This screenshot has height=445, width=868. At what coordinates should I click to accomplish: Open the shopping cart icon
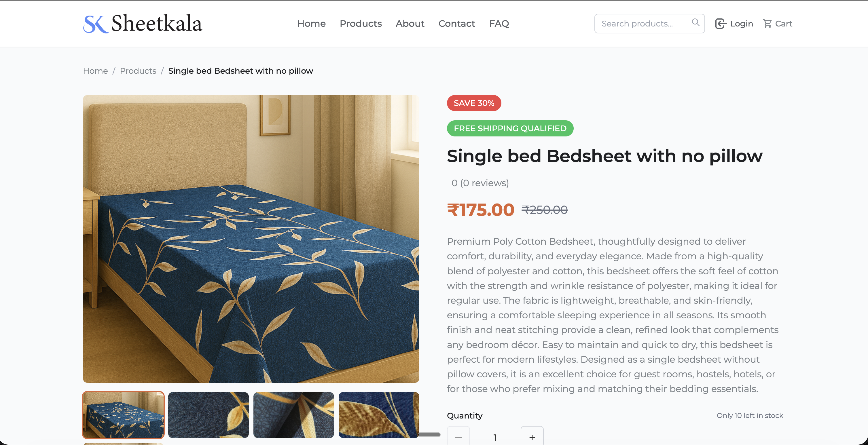pyautogui.click(x=767, y=24)
